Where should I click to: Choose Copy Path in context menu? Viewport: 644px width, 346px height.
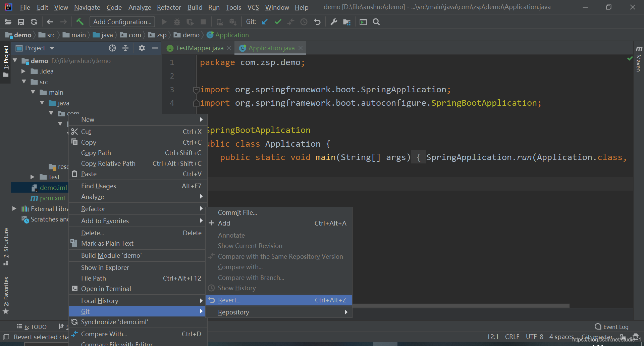pyautogui.click(x=138, y=153)
